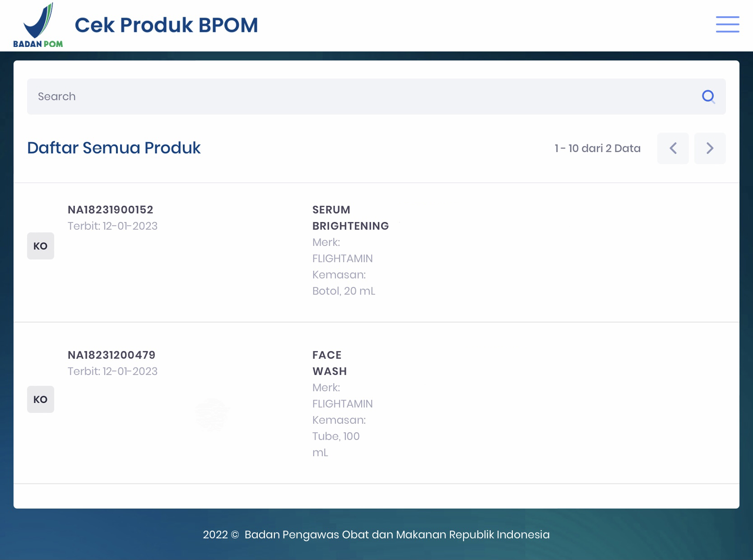Open the Cek Produk BPOM title link
Image resolution: width=753 pixels, height=560 pixels.
pos(166,25)
